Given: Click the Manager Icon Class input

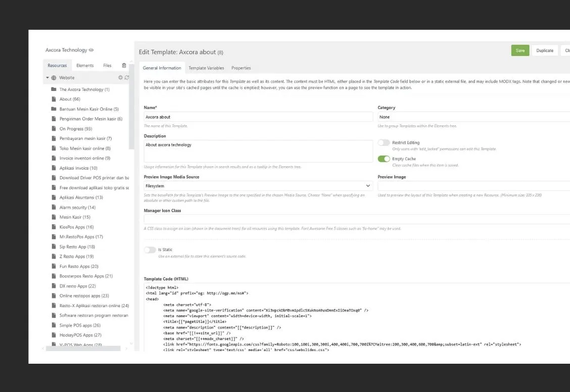Looking at the screenshot, I should pos(357,219).
